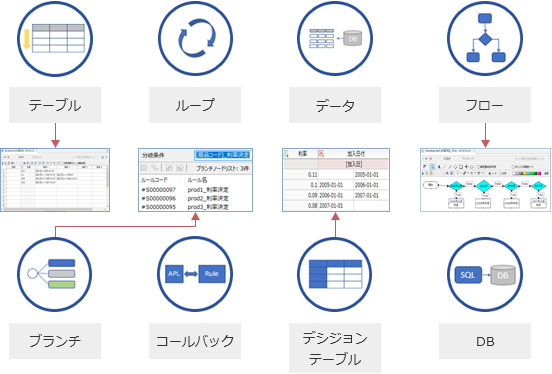Click the branch node circle icon
This screenshot has width=552, height=374.
point(55,274)
